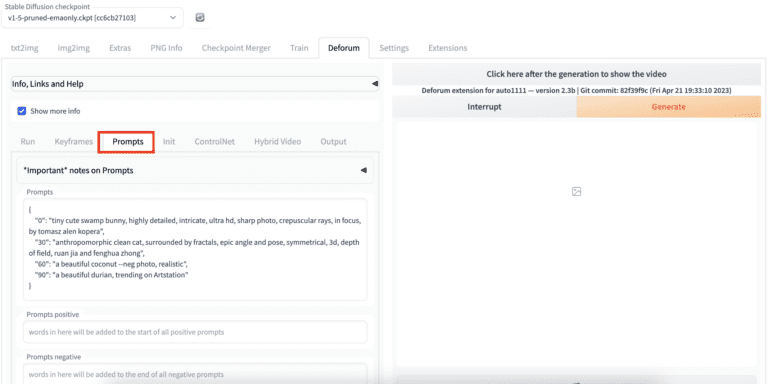This screenshot has width=768, height=384.
Task: Focus the Prompts positive field
Action: tap(195, 332)
